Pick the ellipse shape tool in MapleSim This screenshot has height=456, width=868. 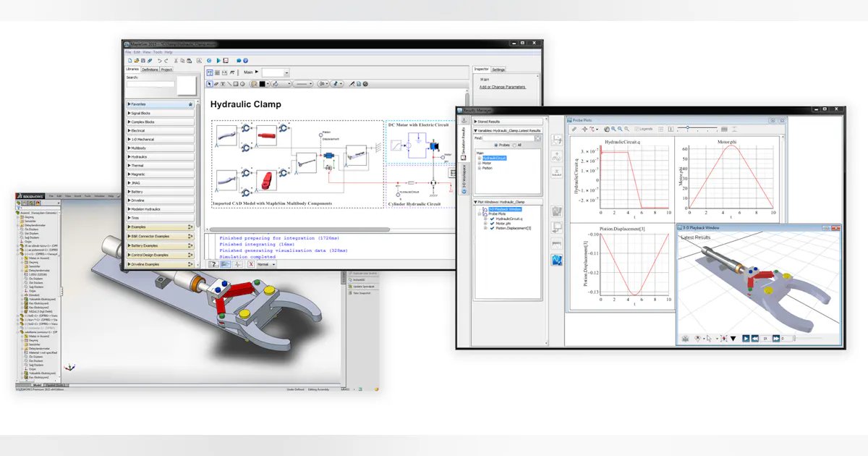[x=242, y=84]
